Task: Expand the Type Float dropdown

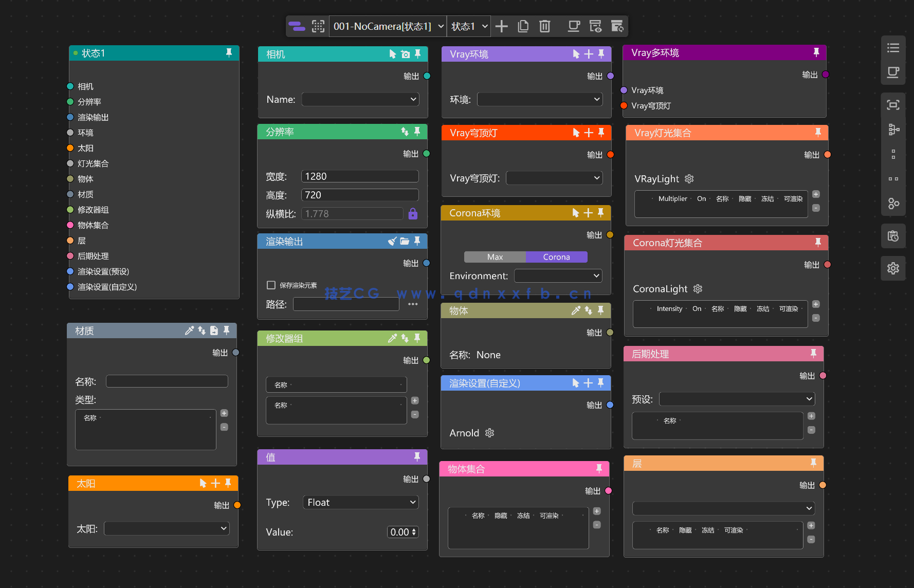Action: [361, 502]
